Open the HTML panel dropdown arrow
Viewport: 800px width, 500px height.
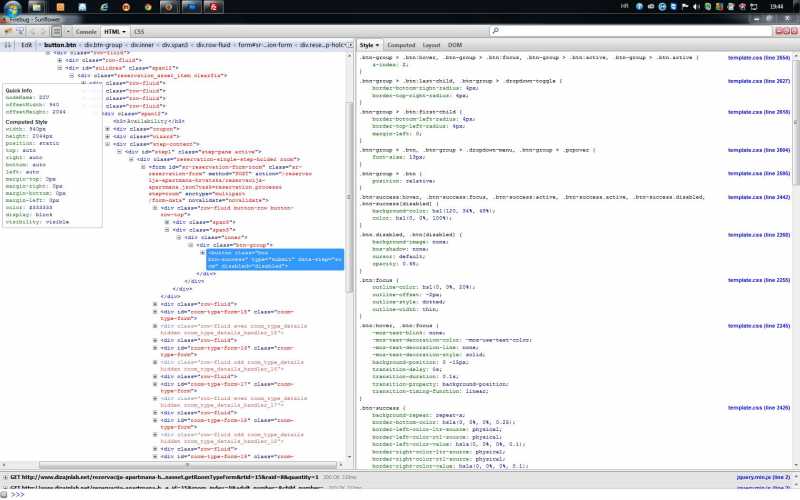click(125, 31)
